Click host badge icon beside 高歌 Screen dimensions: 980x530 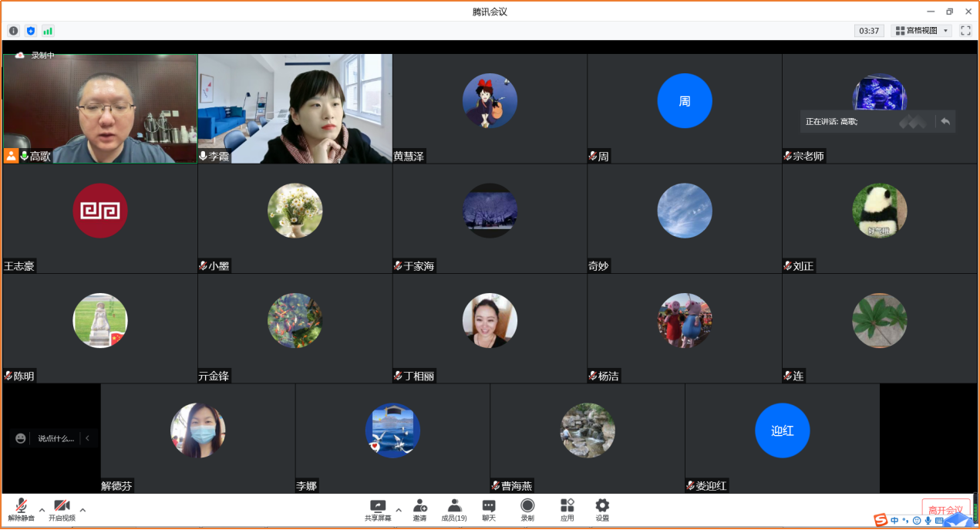tap(11, 156)
